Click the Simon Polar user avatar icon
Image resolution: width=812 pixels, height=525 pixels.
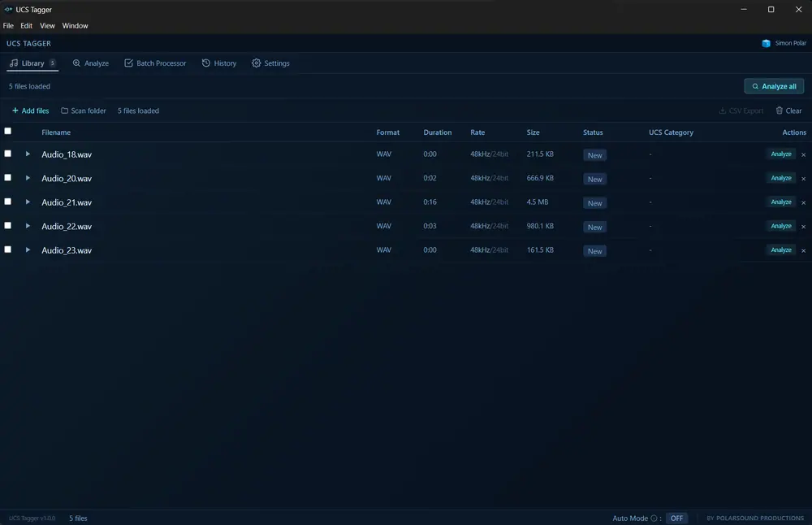tap(766, 44)
